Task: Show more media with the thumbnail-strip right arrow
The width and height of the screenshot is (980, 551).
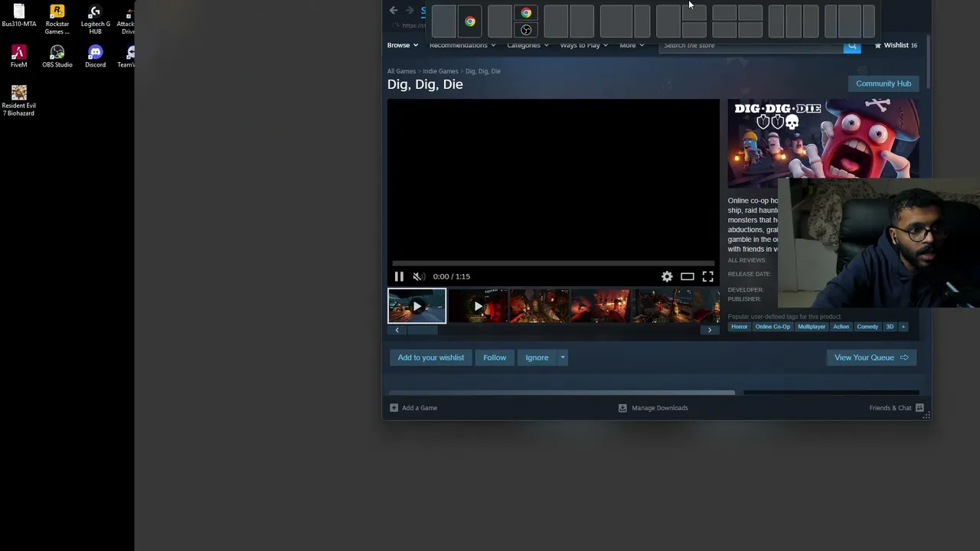Action: [x=710, y=330]
